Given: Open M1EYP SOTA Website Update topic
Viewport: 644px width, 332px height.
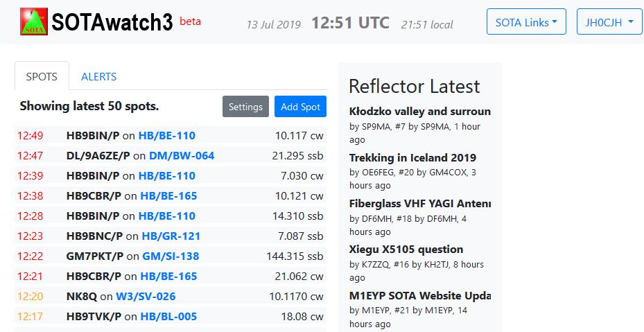Looking at the screenshot, I should click(420, 296).
